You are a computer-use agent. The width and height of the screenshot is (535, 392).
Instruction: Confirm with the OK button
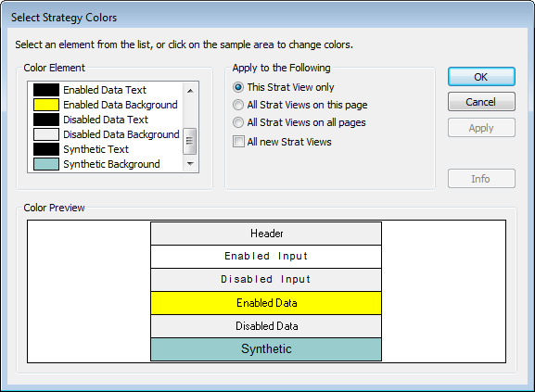[481, 77]
